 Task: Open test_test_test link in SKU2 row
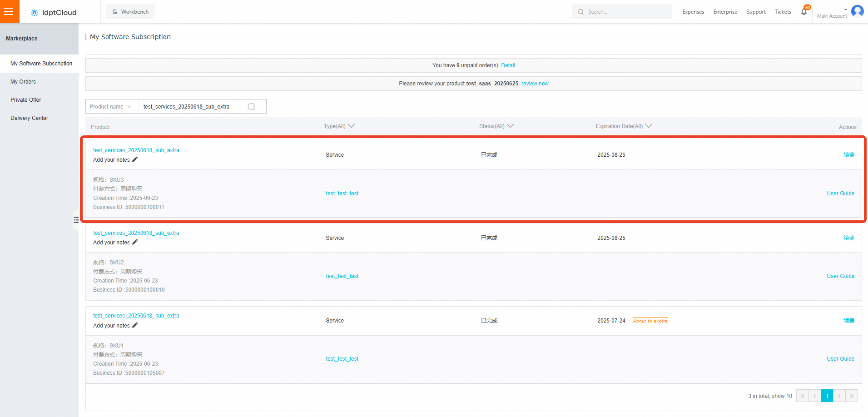tap(342, 276)
